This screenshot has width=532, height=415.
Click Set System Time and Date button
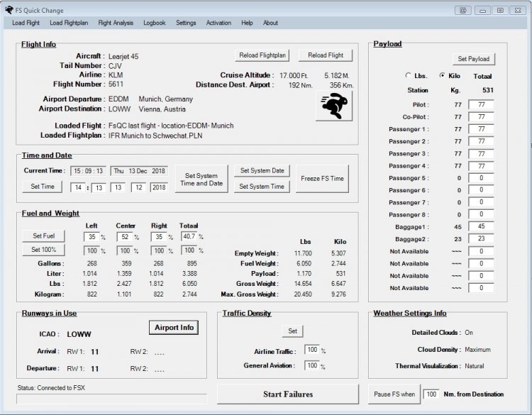[201, 179]
